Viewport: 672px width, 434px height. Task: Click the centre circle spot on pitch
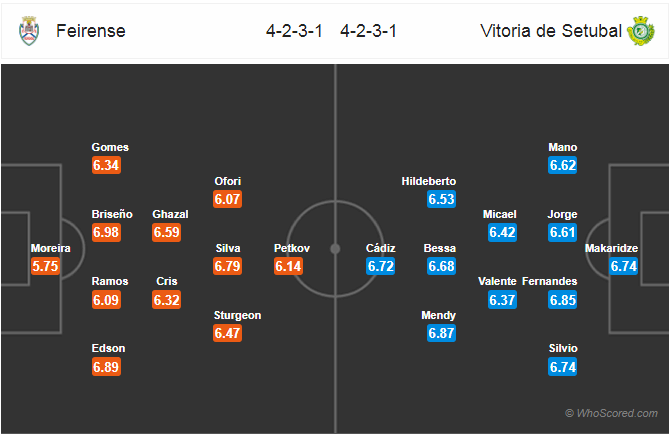(335, 248)
